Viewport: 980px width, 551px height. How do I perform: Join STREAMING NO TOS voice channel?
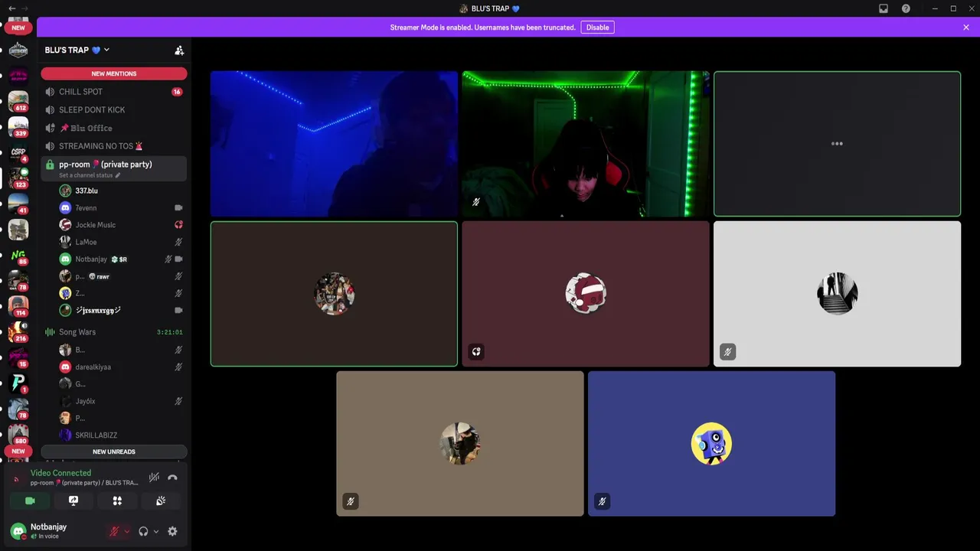[x=114, y=146]
